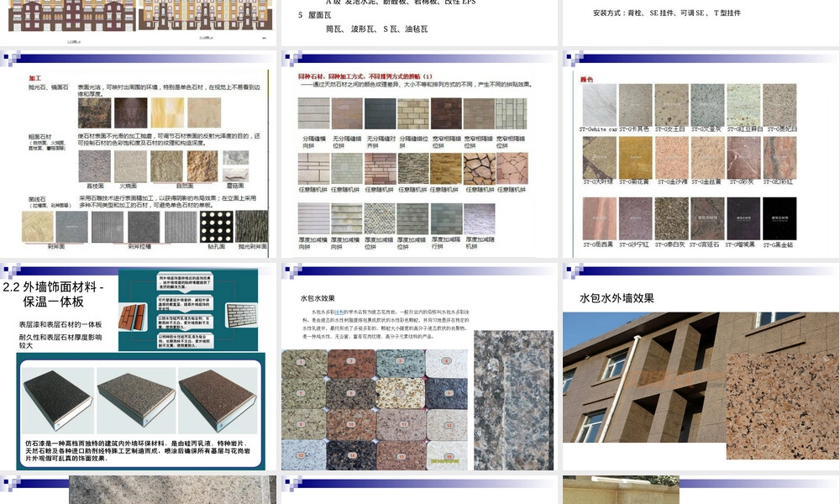840x504 pixels.
Task: Select the 2.2 外墙饰面材料 - 保温一体板 slide
Action: 139,367
